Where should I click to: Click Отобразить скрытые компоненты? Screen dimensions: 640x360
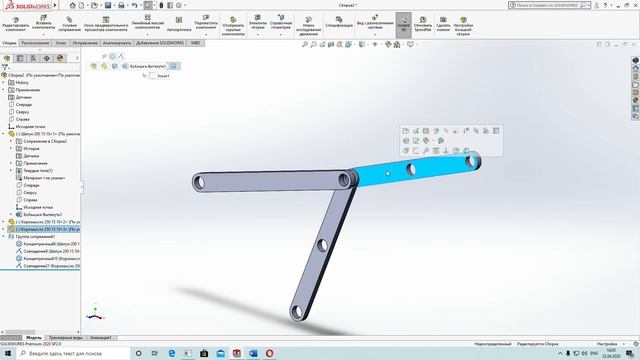pos(233,27)
